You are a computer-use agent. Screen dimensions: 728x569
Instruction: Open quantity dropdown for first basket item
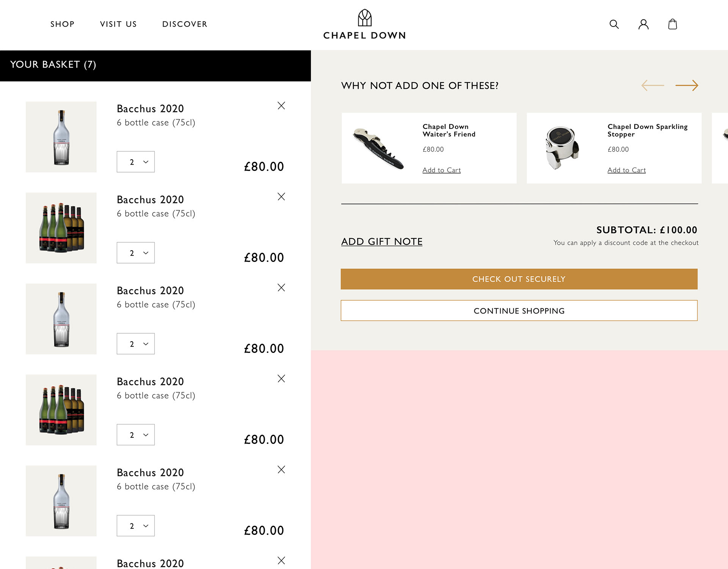click(x=136, y=162)
